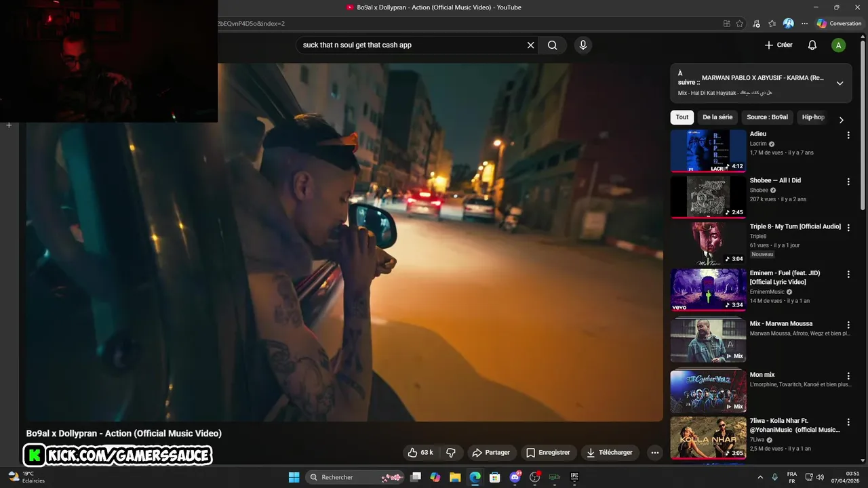Select the 'De la série' filter chip
This screenshot has height=488, width=868.
pos(717,117)
